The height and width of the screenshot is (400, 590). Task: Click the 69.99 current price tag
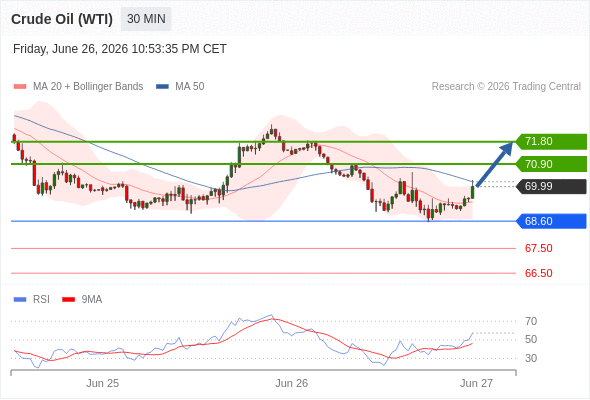pyautogui.click(x=551, y=186)
